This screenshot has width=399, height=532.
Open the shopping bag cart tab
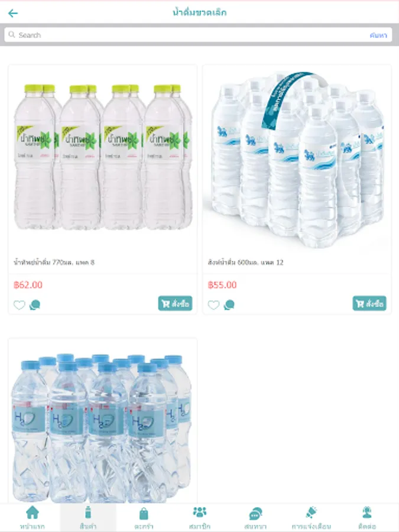click(144, 518)
